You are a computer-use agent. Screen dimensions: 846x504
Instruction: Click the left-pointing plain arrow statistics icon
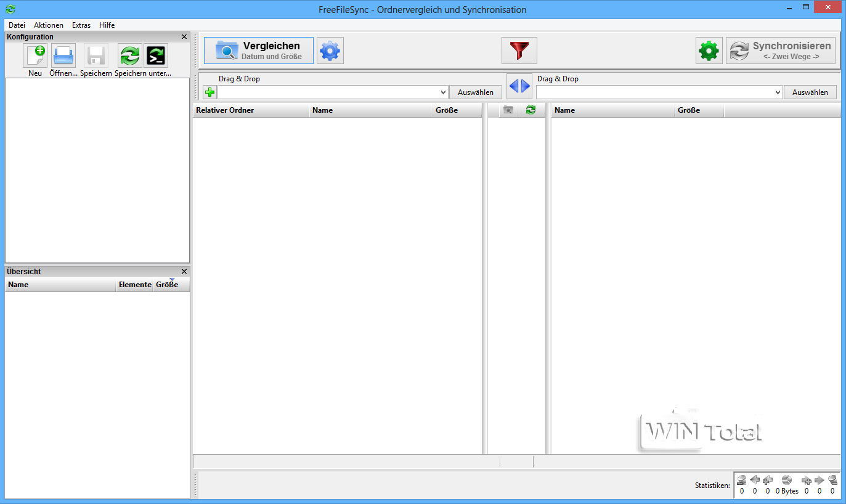click(755, 480)
